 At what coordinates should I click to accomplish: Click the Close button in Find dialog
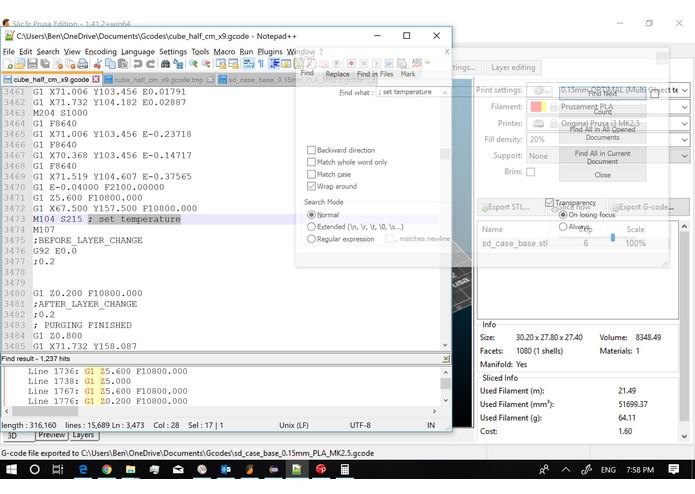pyautogui.click(x=602, y=175)
